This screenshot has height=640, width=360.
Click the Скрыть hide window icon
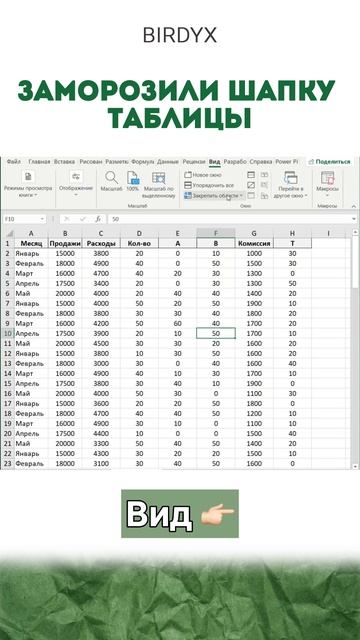[251, 185]
